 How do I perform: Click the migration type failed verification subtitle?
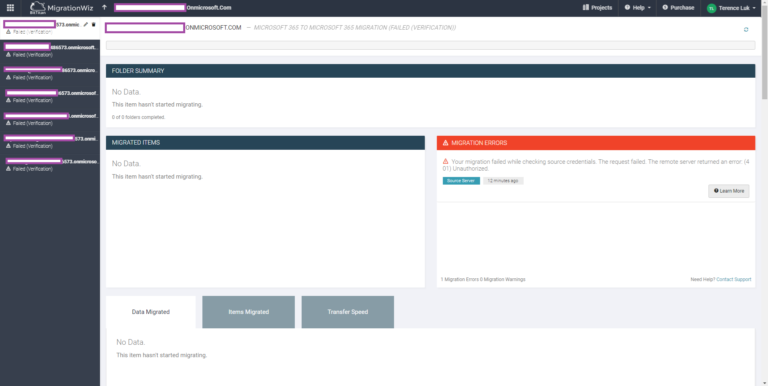355,28
